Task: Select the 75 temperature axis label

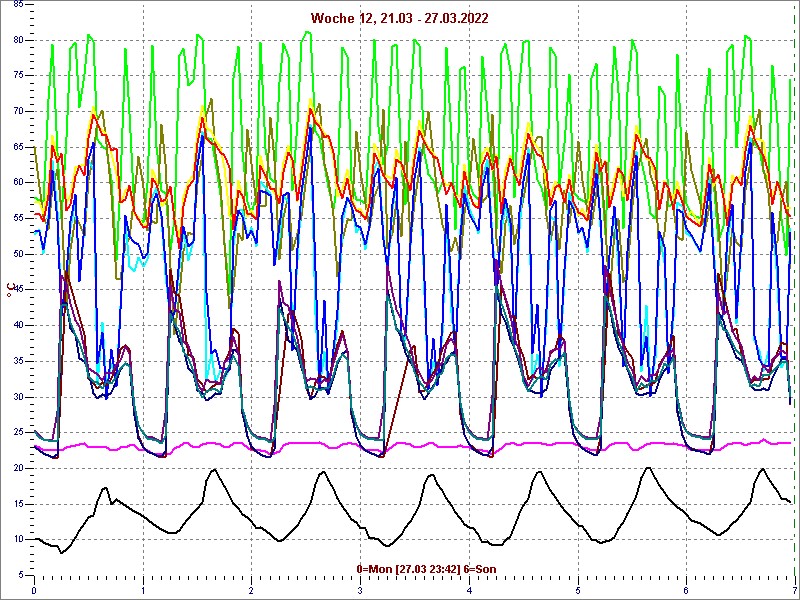Action: [17, 76]
